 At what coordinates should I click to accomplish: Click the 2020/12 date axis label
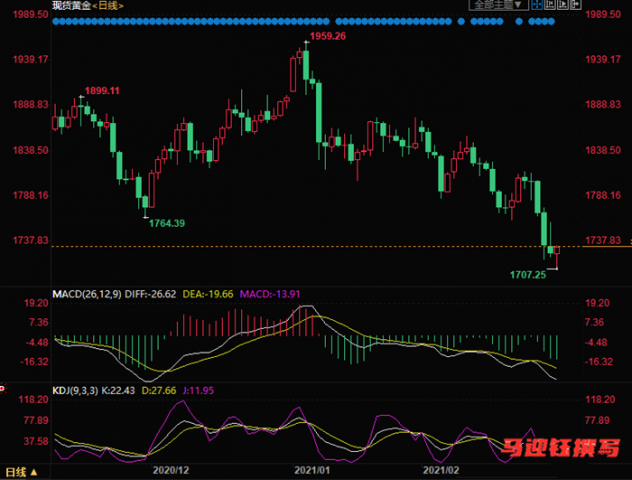pyautogui.click(x=171, y=470)
